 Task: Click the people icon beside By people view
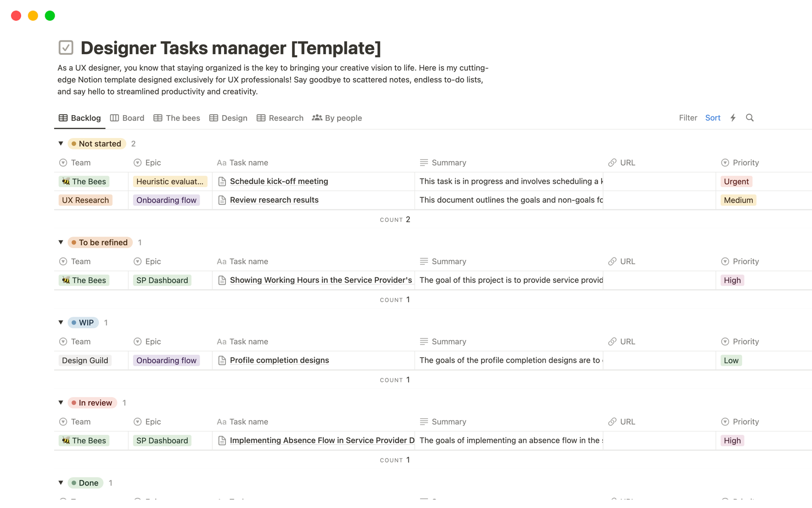point(317,118)
